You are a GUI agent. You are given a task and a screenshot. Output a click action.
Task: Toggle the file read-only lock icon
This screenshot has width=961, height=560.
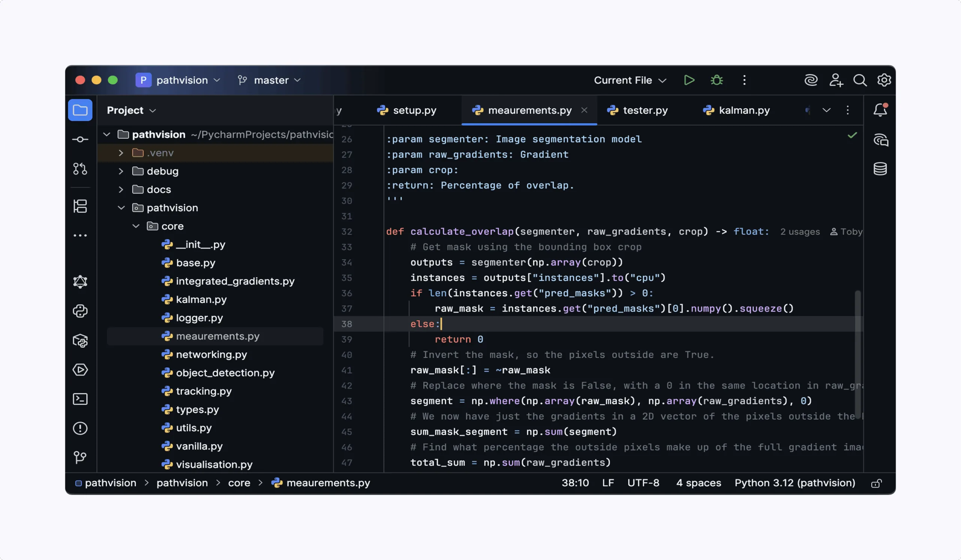tap(876, 483)
